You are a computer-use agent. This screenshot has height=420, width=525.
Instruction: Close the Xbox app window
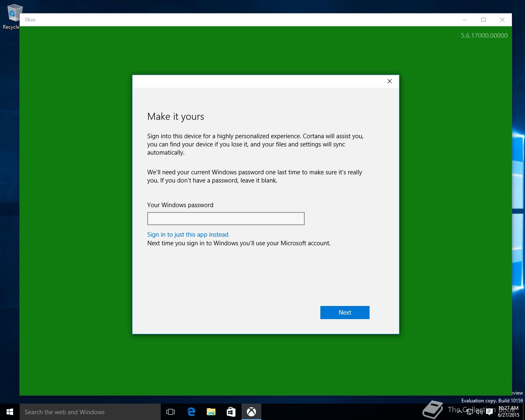pos(502,20)
